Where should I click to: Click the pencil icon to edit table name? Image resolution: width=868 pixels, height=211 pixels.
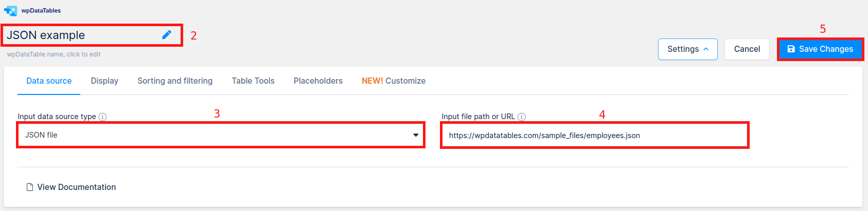[167, 34]
